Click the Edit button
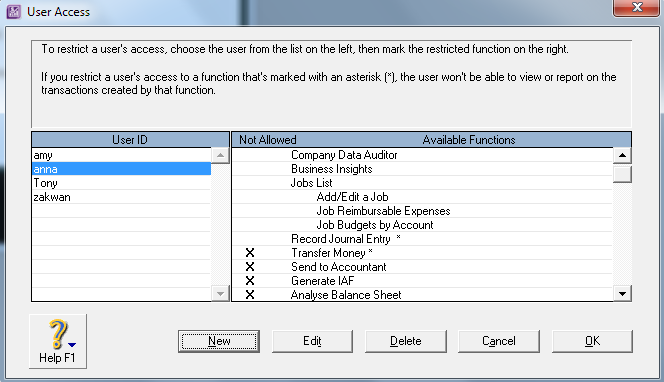Screen dimensions: 664x382 [312, 341]
